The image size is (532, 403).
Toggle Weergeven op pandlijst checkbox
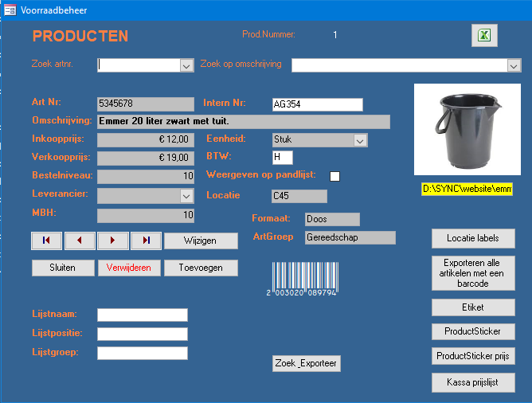tap(334, 176)
